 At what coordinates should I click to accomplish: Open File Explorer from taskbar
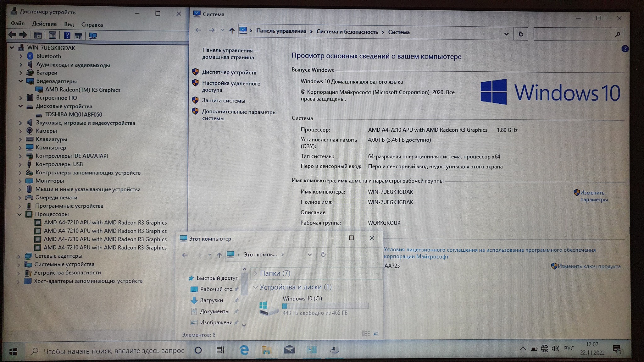(266, 350)
